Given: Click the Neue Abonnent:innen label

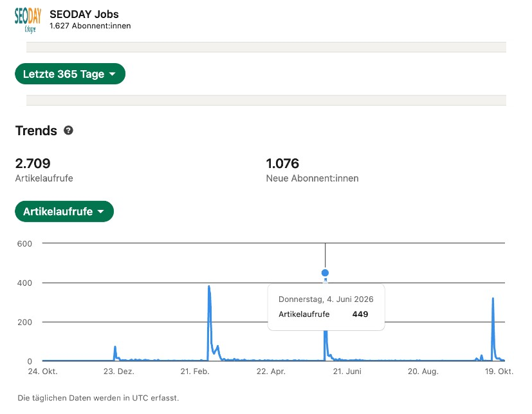Looking at the screenshot, I should [x=312, y=178].
